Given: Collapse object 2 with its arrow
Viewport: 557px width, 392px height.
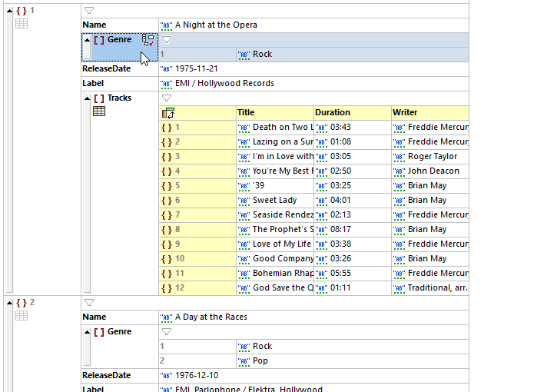Looking at the screenshot, I should (9, 303).
